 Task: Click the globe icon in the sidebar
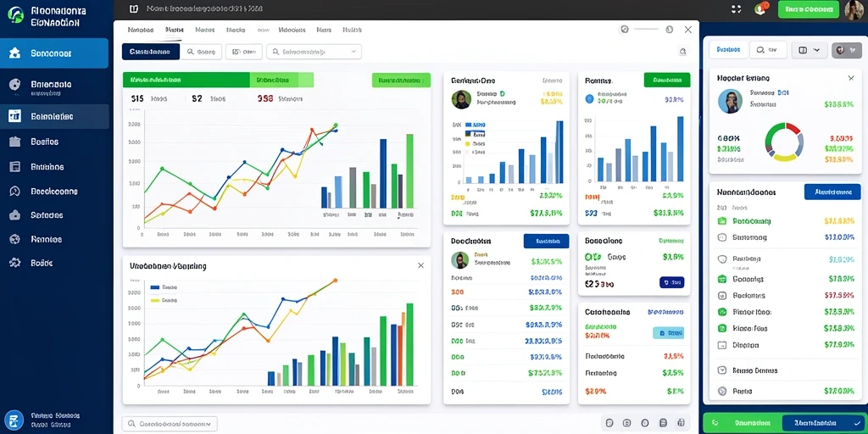15,239
